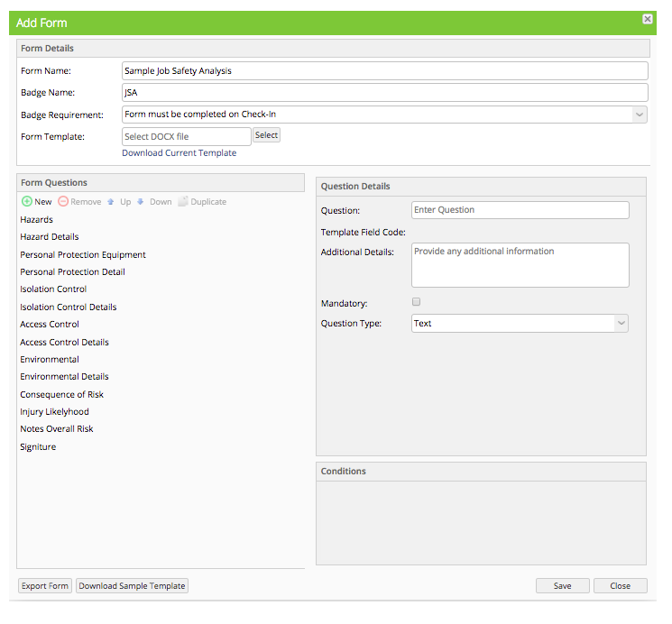Click the Select DOCX file button
The image size is (672, 624).
pyautogui.click(x=266, y=135)
